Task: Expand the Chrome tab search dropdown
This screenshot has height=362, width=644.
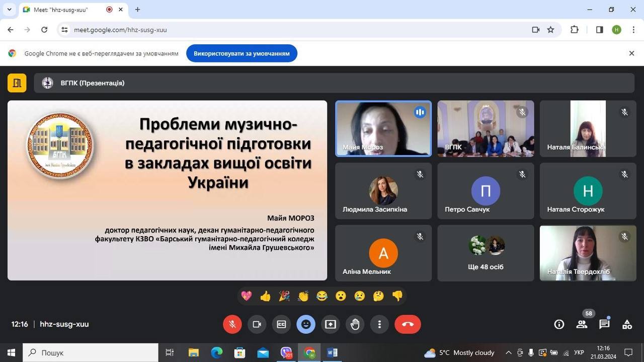Action: (9, 10)
